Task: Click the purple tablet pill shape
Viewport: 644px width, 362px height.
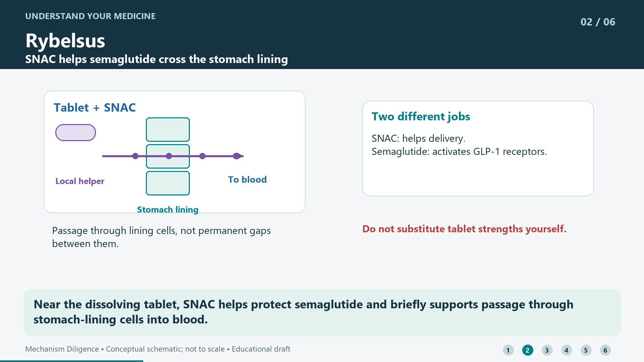Action: [75, 133]
